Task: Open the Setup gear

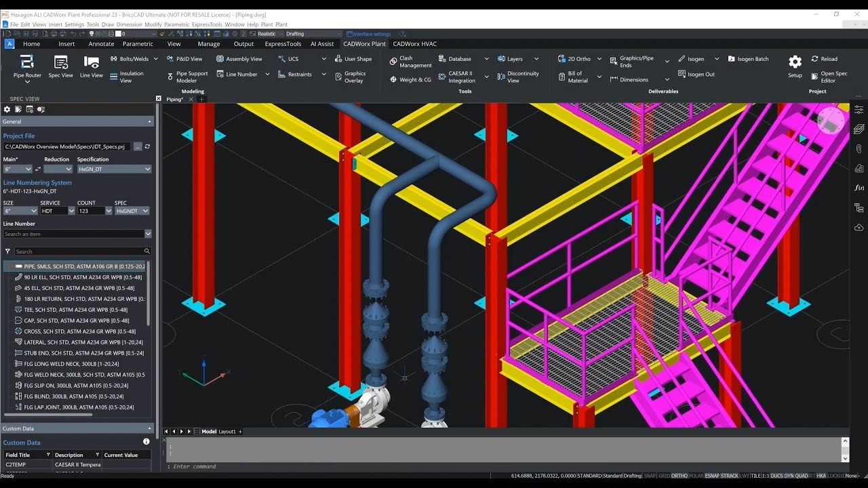Action: [x=795, y=66]
